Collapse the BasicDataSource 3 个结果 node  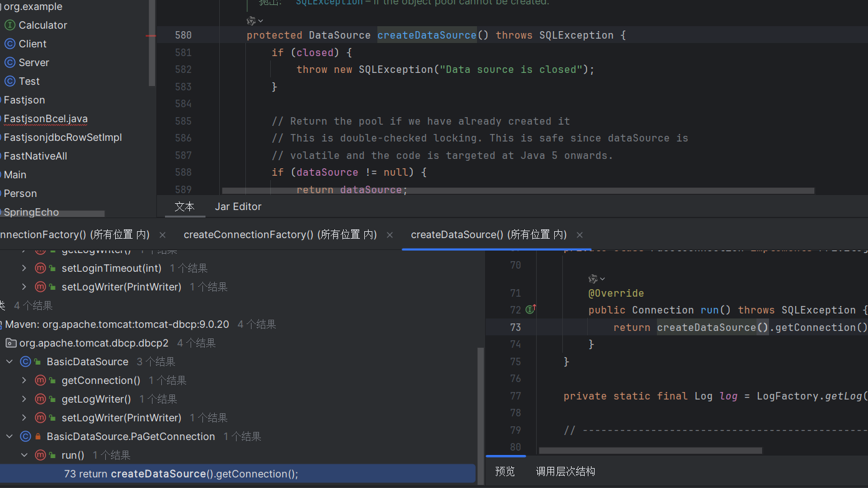[x=9, y=361]
